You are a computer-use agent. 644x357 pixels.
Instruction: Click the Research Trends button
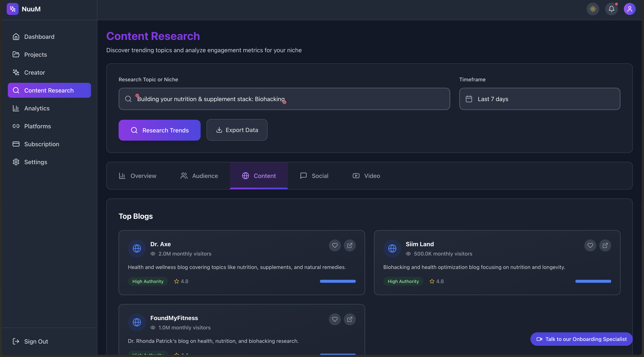click(x=159, y=130)
